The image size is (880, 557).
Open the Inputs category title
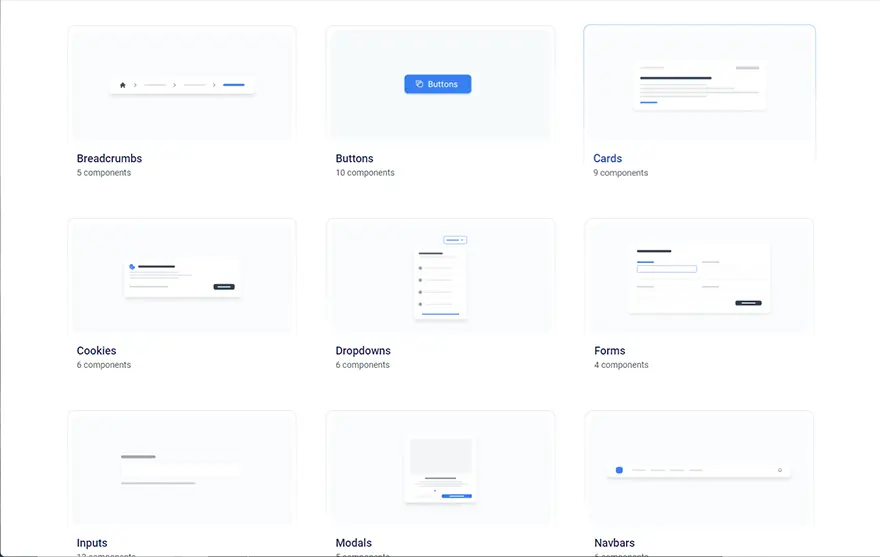point(92,543)
